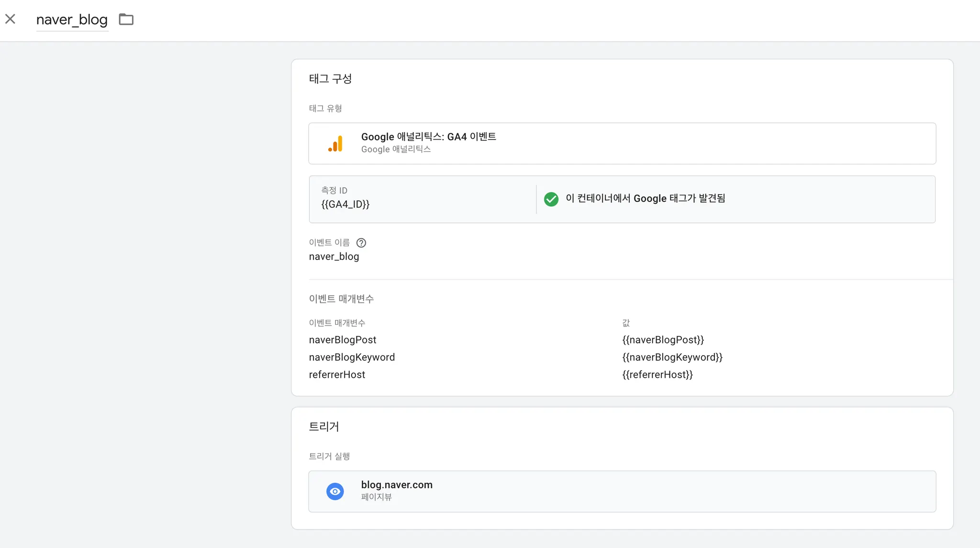This screenshot has width=980, height=548.
Task: Click the Google Analytics bar chart icon
Action: click(x=335, y=143)
